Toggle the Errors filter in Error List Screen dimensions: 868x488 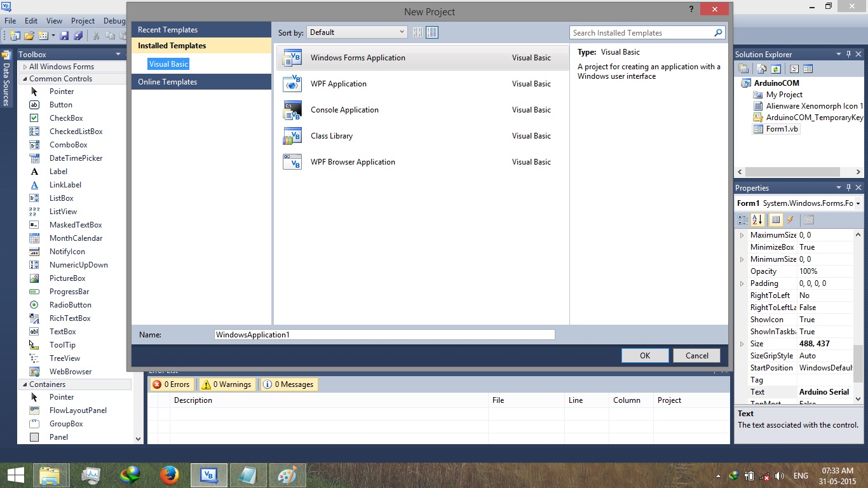pyautogui.click(x=172, y=384)
